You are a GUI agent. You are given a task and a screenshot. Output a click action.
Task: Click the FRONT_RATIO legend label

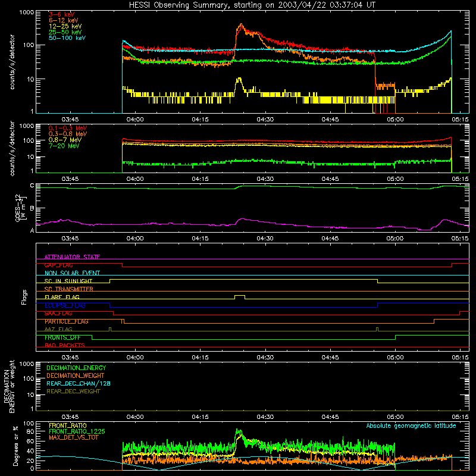[68, 425]
